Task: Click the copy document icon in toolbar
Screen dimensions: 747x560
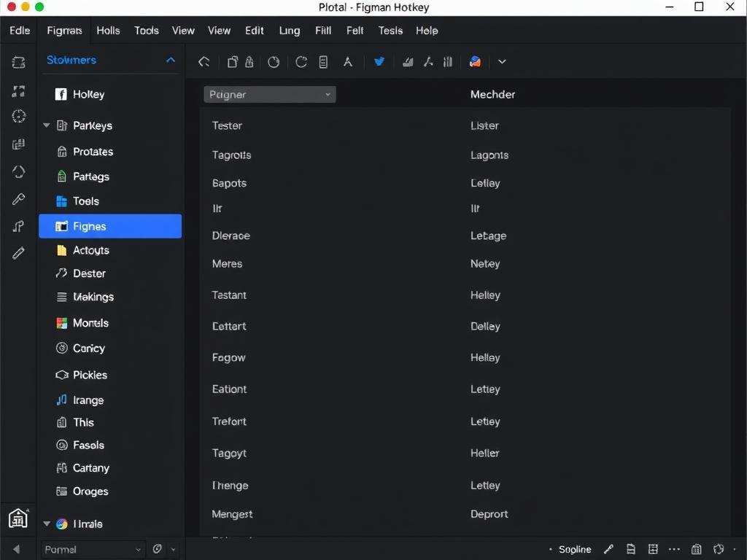Action: point(233,62)
